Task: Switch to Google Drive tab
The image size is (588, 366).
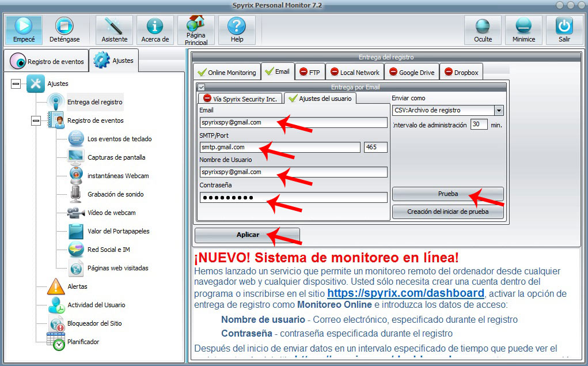Action: pos(412,72)
